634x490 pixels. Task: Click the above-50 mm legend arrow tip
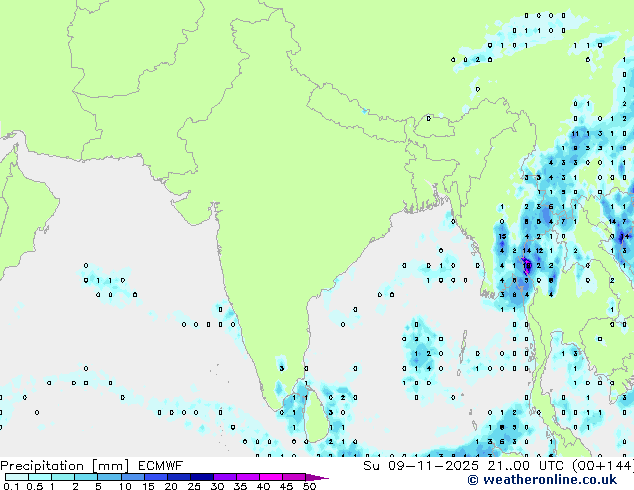(317, 477)
